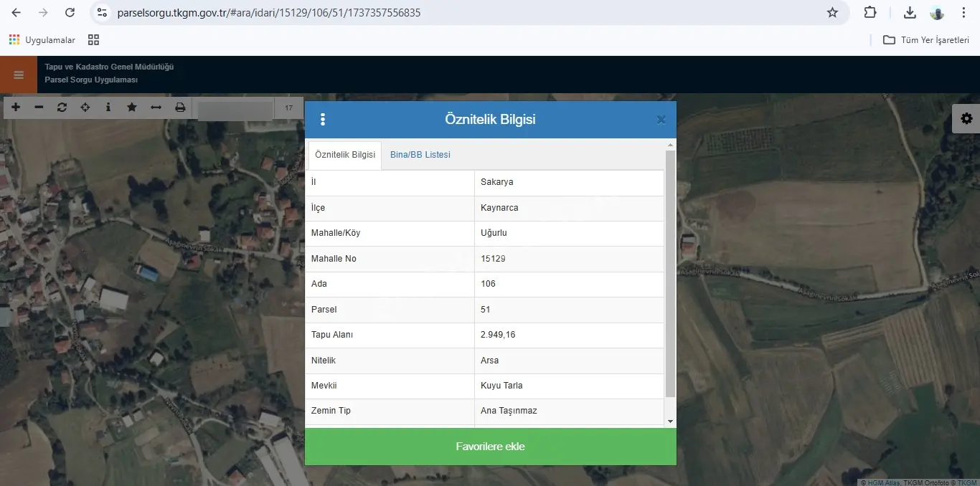Open Chrome profile avatar
The image size is (980, 486).
(937, 12)
